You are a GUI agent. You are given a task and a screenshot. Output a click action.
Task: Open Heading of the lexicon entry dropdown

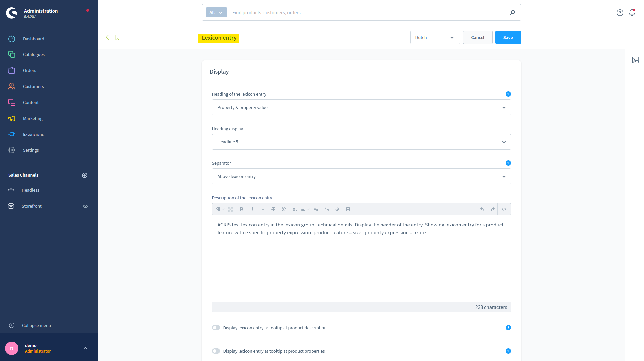click(361, 107)
